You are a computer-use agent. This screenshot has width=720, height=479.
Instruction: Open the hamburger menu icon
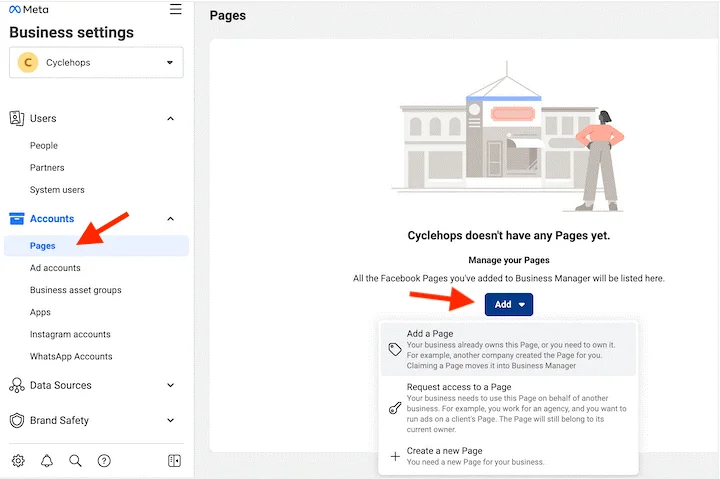coord(176,10)
